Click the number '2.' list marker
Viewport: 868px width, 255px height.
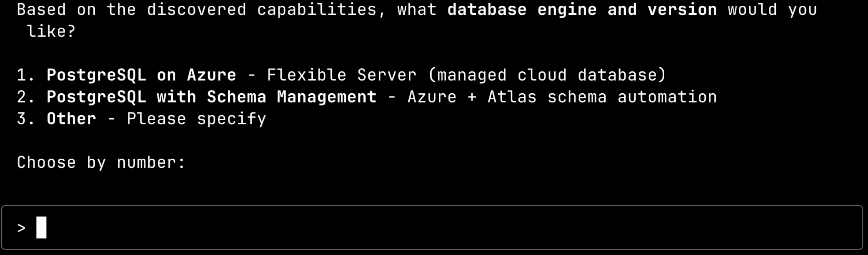26,97
